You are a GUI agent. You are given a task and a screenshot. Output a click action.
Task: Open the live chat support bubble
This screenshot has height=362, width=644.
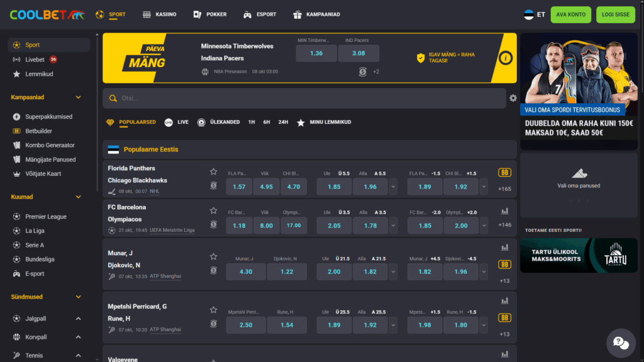click(x=621, y=343)
